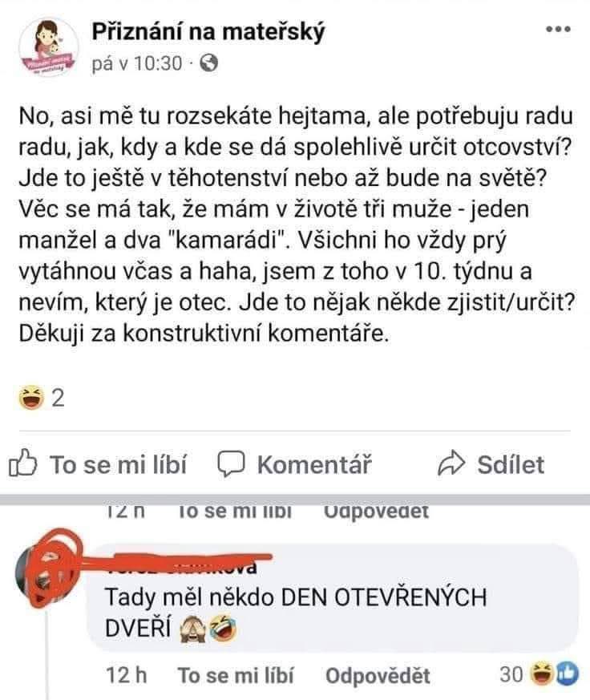
Task: Open the Přiznání na mateřský page name
Action: point(208,31)
